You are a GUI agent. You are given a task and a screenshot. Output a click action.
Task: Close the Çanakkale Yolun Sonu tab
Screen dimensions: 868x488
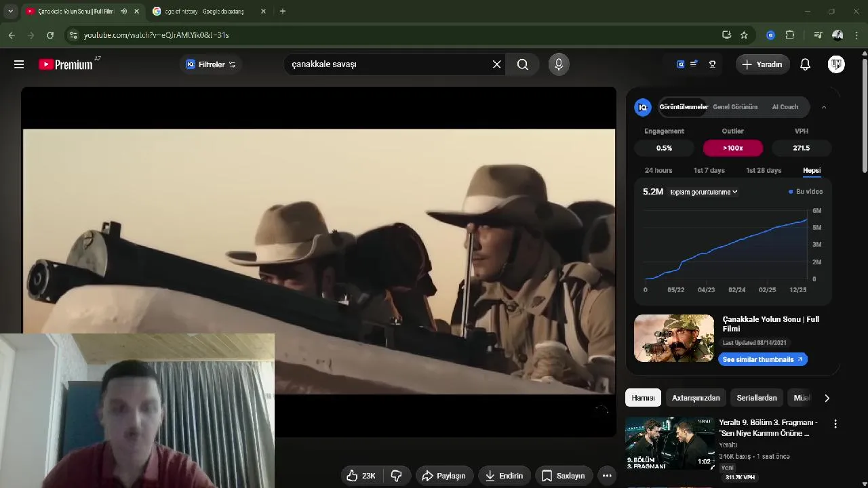pos(136,12)
